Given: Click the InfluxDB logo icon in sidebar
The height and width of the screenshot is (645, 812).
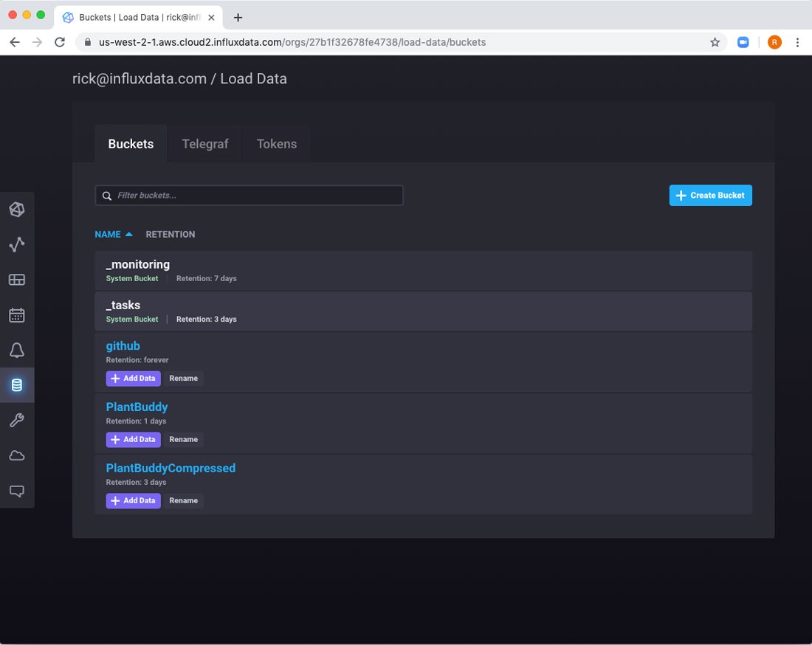Looking at the screenshot, I should click(17, 210).
